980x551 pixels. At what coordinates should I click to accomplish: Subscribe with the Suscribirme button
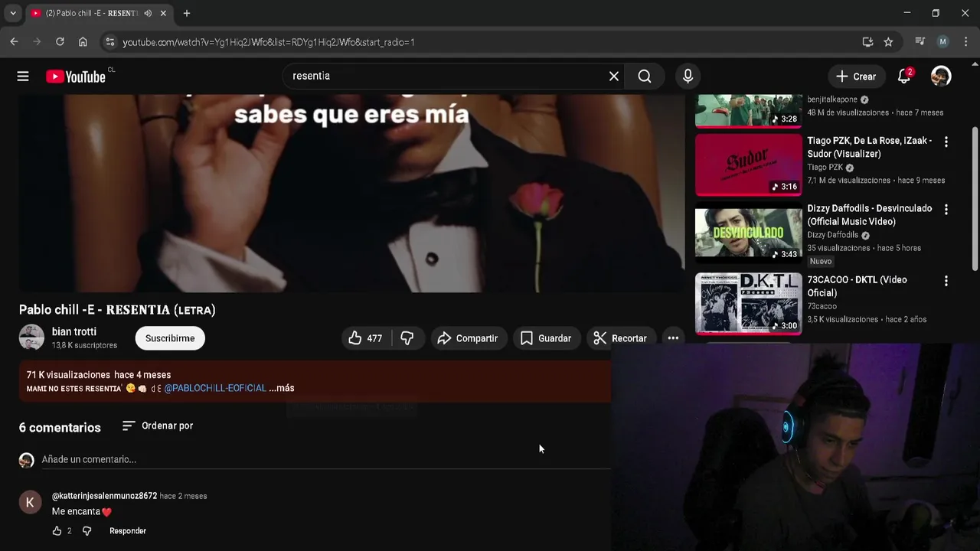point(170,338)
